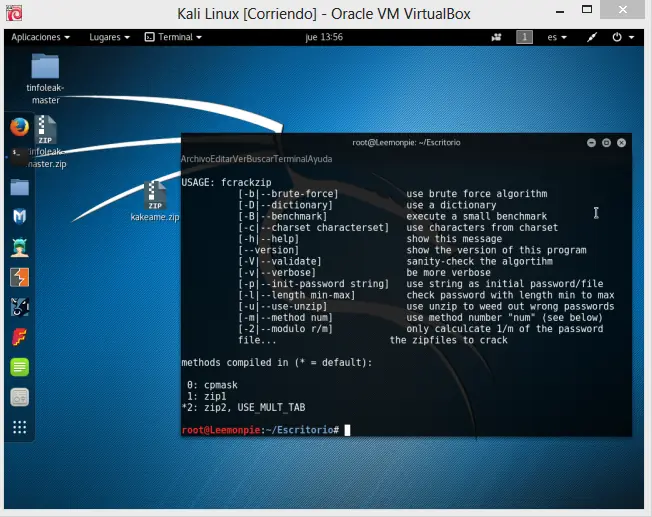Open the Terminal app menu in top bar
The width and height of the screenshot is (652, 517).
pos(173,37)
